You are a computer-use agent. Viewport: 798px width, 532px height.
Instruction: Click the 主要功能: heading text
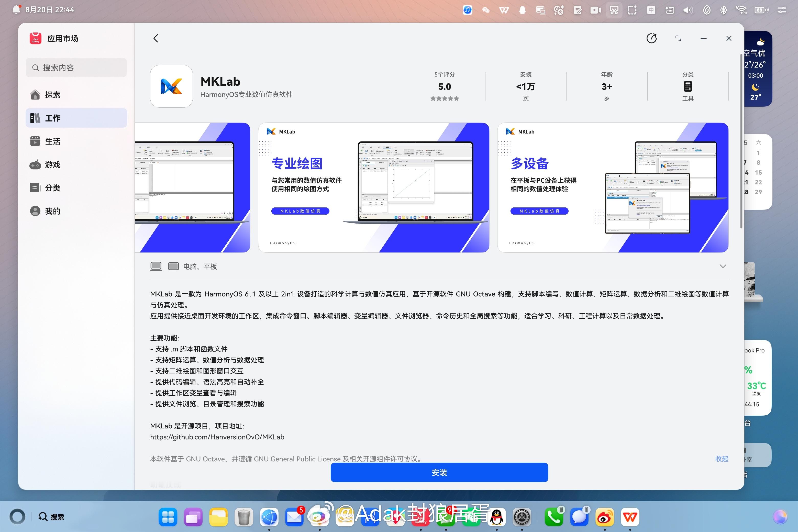coord(165,338)
